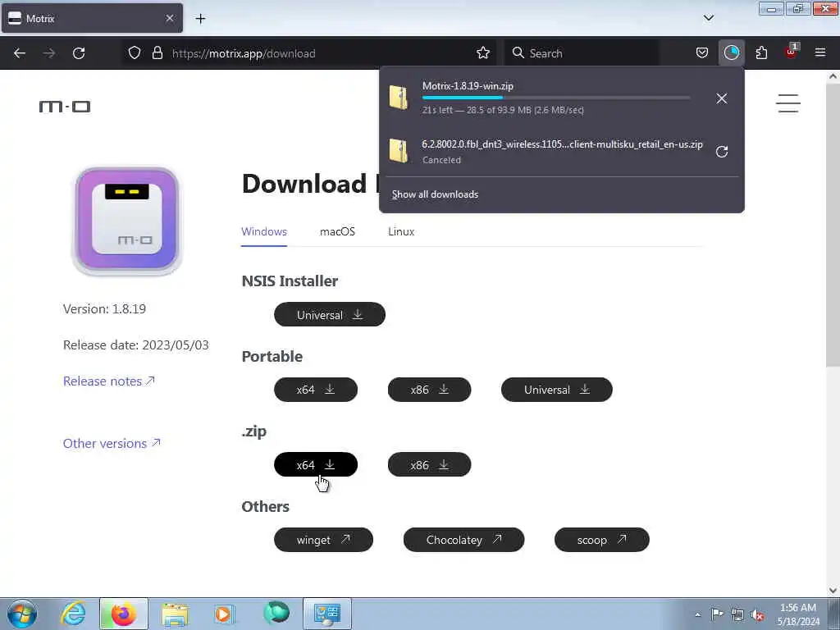Open Firefox application hamburger menu

(820, 52)
